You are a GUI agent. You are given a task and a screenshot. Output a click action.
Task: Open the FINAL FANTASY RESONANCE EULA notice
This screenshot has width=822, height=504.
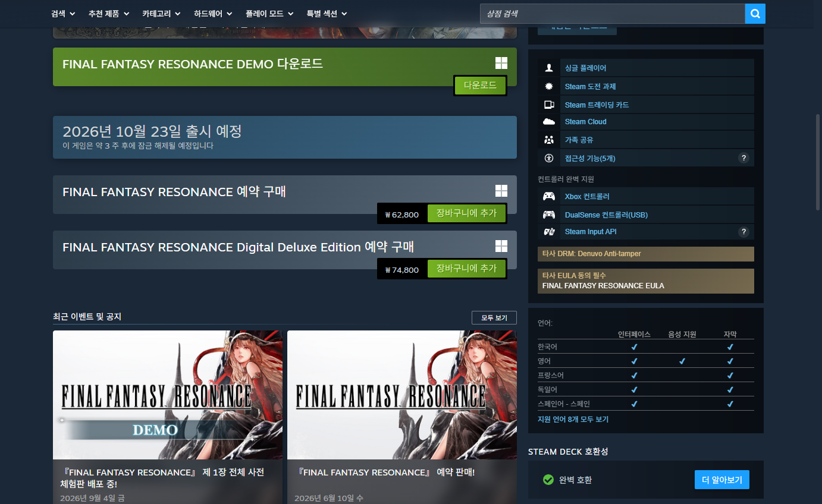coord(646,281)
